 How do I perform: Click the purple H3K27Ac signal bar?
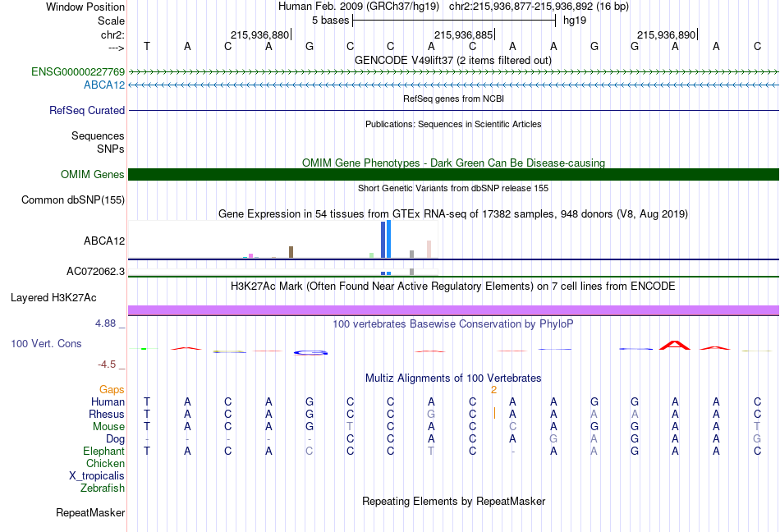(x=453, y=310)
